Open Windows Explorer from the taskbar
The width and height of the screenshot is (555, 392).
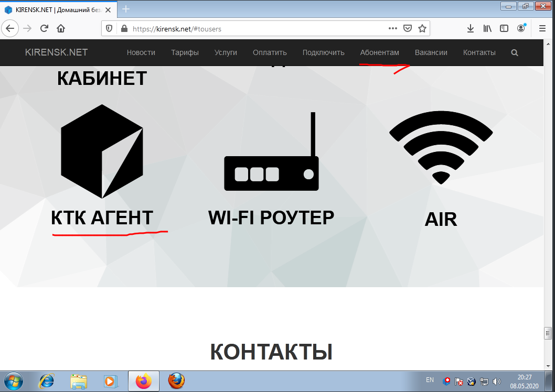tap(79, 382)
